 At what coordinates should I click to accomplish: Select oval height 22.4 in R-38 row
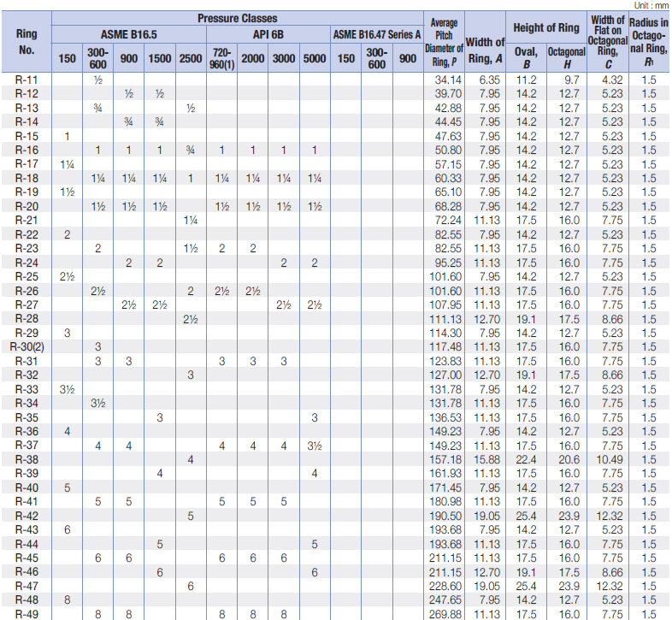[x=527, y=459]
